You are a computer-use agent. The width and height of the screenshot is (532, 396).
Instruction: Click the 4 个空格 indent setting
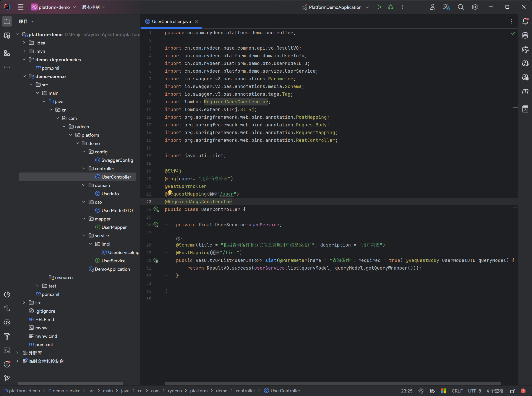pyautogui.click(x=495, y=391)
